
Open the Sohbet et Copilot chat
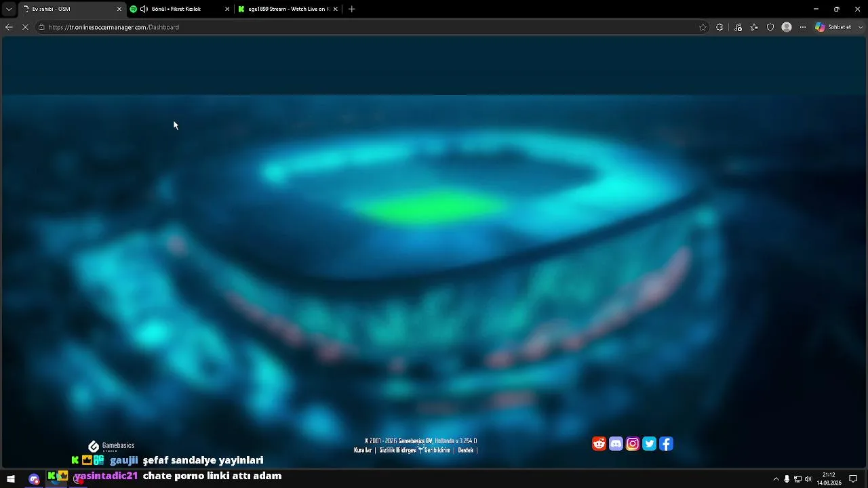click(833, 27)
